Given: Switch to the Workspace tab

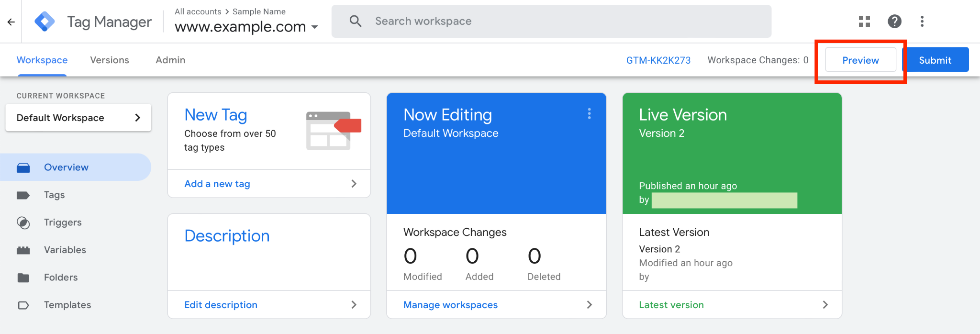Looking at the screenshot, I should point(42,60).
